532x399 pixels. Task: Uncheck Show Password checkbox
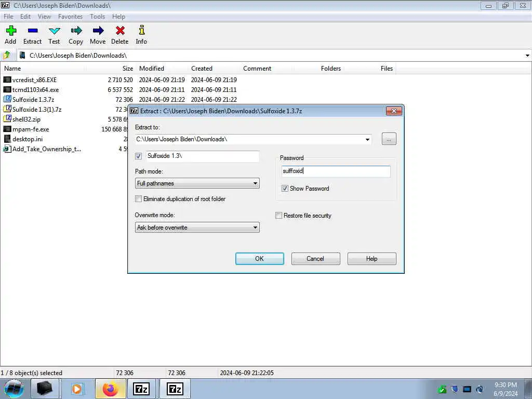(x=285, y=188)
